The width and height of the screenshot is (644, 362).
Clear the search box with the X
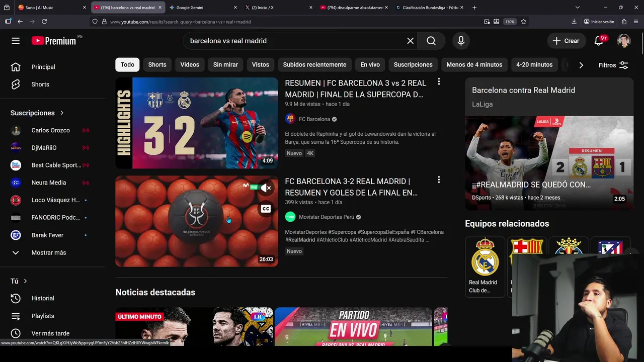410,41
